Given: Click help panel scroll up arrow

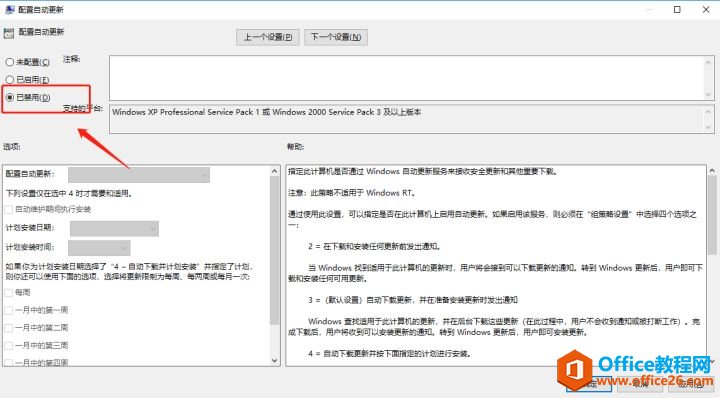Looking at the screenshot, I should coord(712,170).
